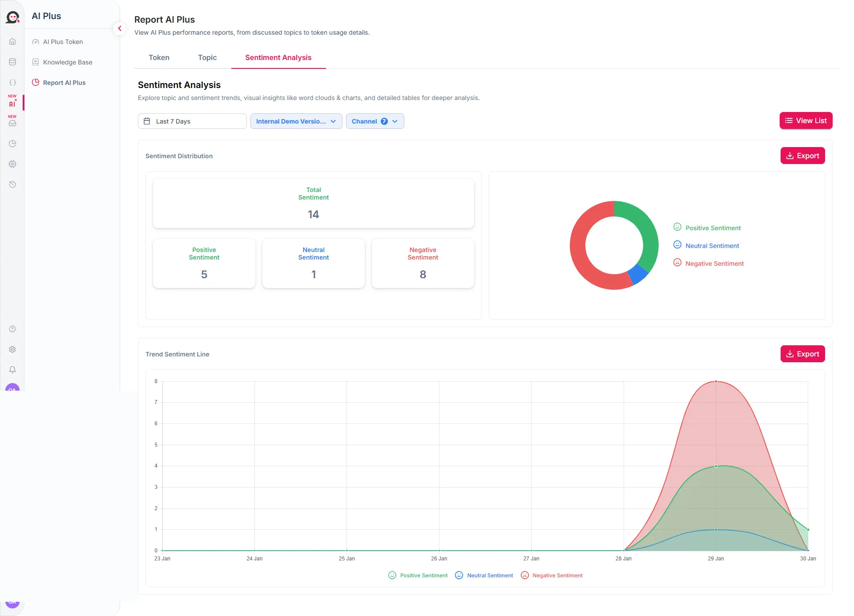Open the history clock icon
Screen dimensions: 854x616
[12, 184]
